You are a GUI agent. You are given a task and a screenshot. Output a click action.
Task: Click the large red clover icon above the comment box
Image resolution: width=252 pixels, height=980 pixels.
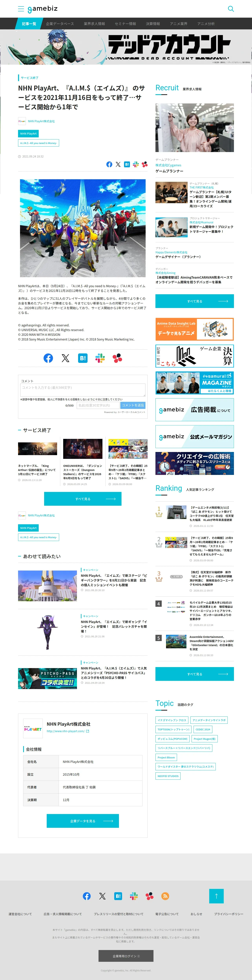(117, 358)
